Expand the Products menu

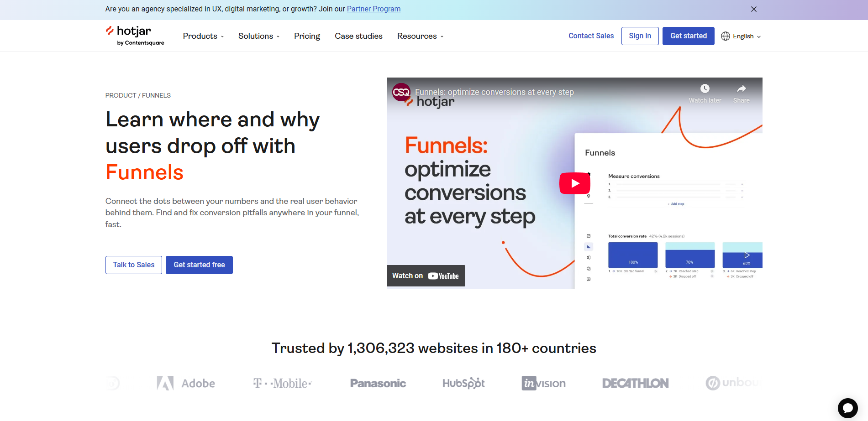203,36
